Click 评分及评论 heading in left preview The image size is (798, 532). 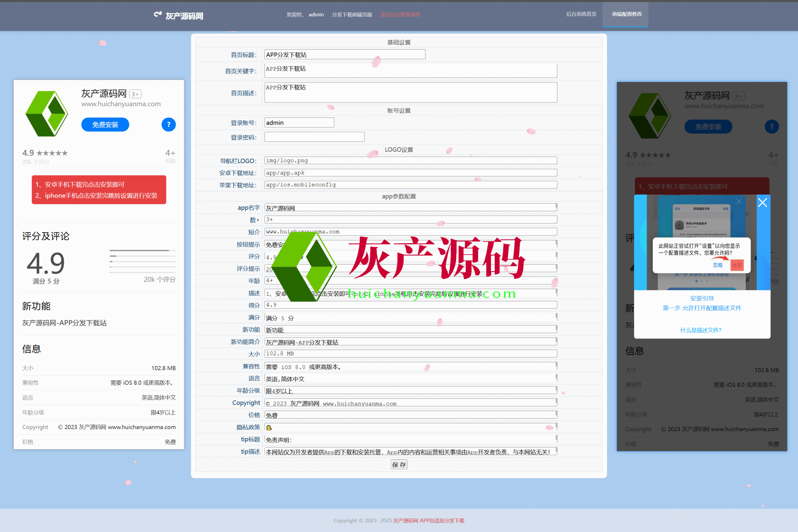pos(46,236)
